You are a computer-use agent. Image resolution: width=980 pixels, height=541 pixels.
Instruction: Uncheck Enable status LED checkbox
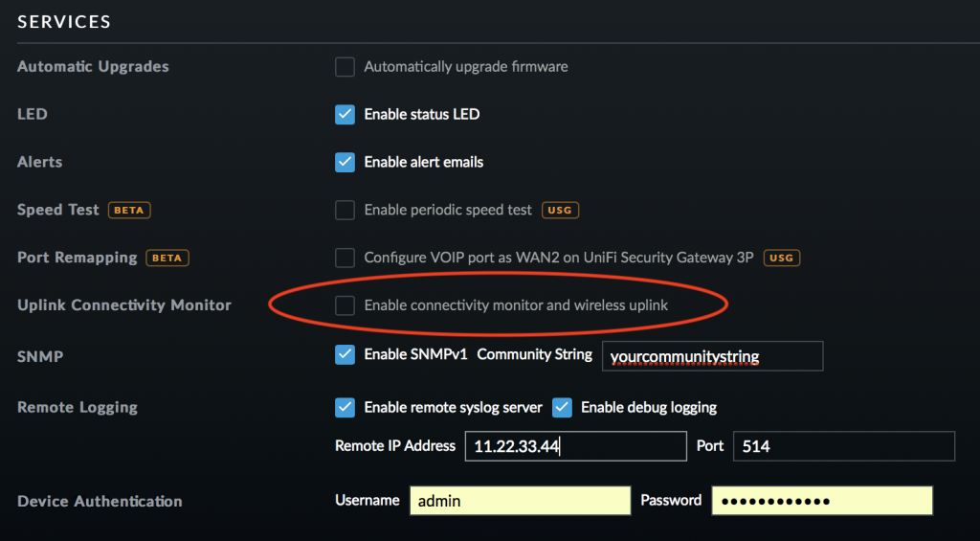coord(345,115)
